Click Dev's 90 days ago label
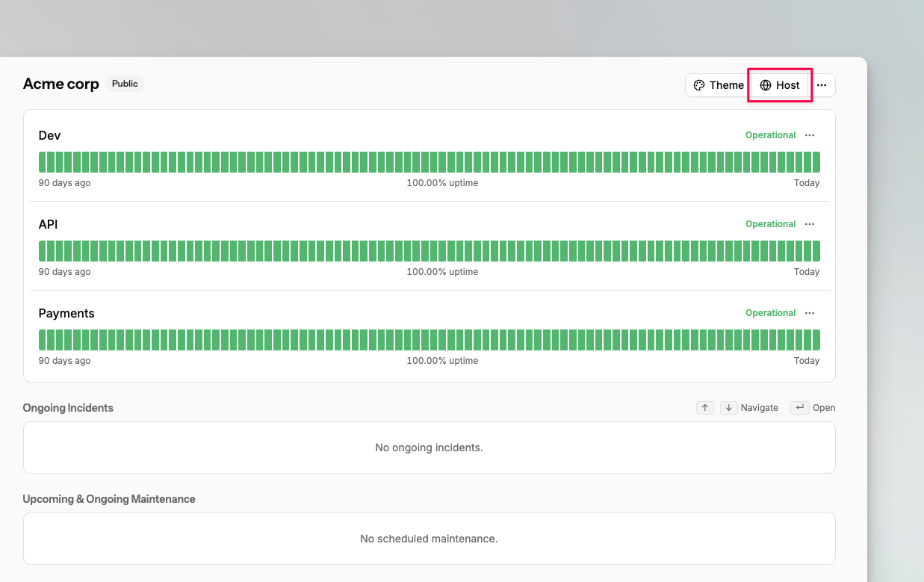 64,183
